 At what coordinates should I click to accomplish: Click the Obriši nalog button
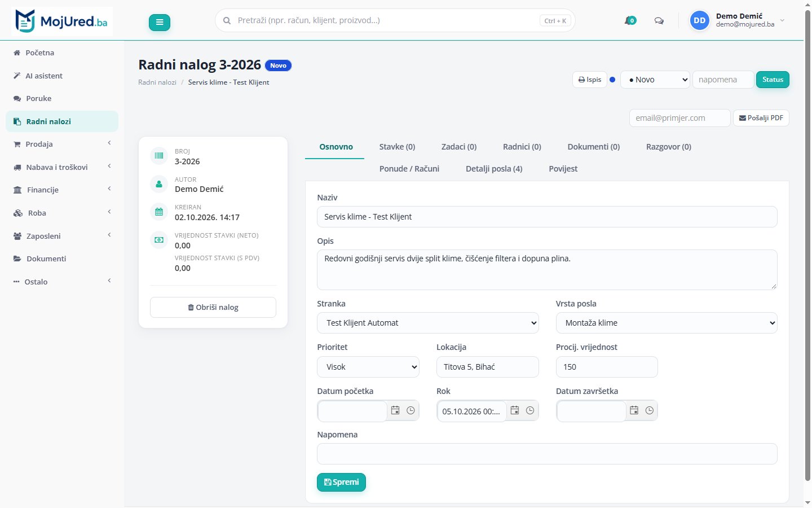(x=213, y=307)
